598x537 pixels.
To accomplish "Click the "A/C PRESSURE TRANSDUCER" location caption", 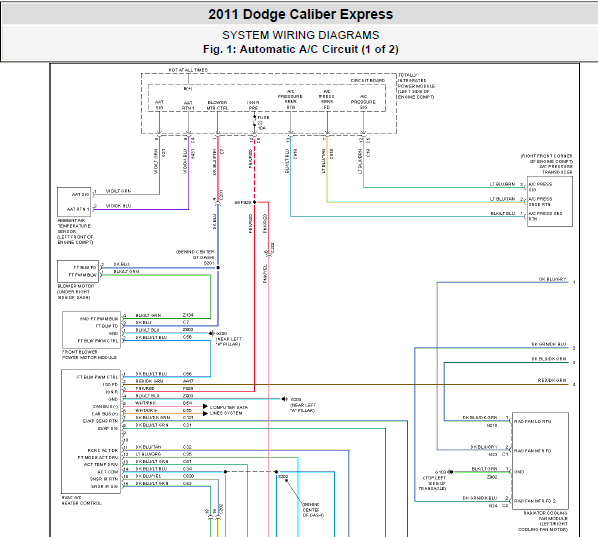I will (547, 164).
